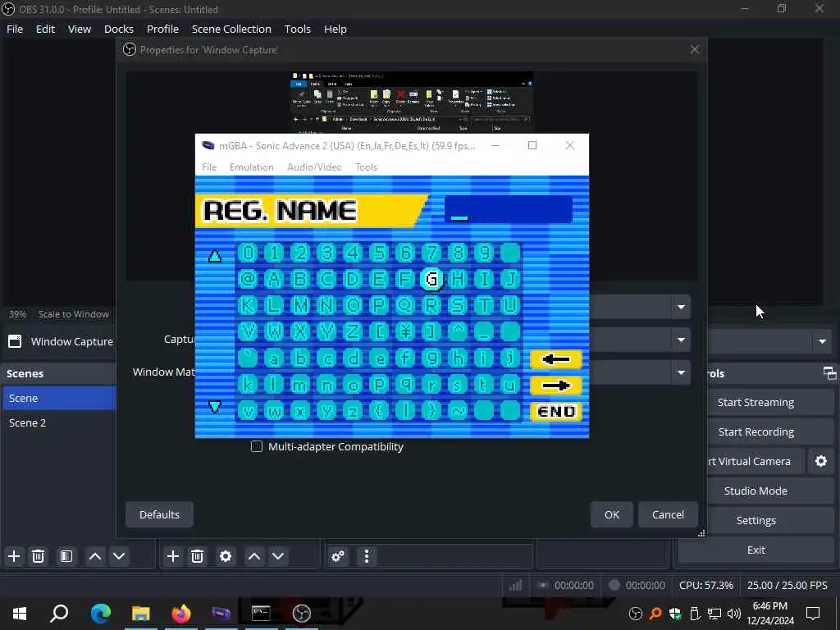
Task: Move source down with arrow icon
Action: 278,556
